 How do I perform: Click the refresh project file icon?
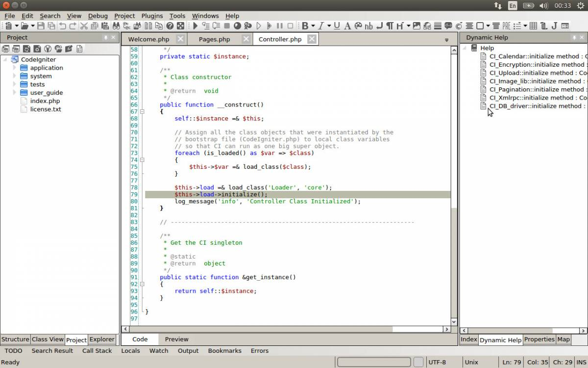coord(26,49)
